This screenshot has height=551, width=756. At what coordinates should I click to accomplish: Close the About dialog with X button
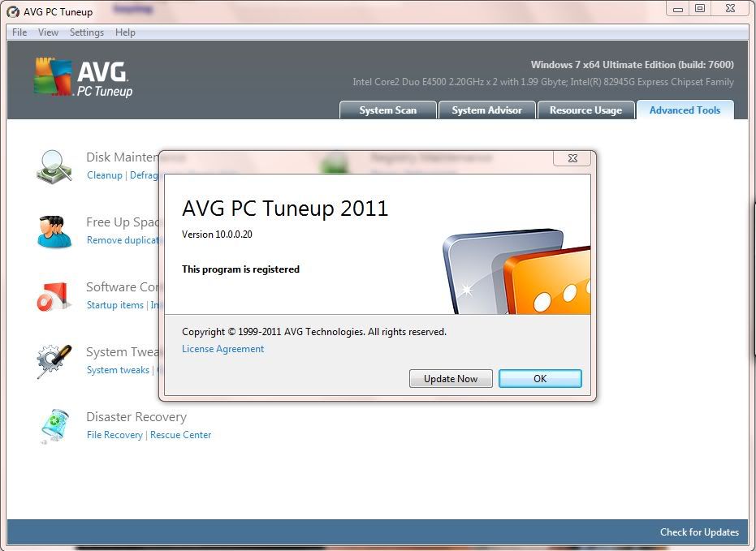coord(572,158)
